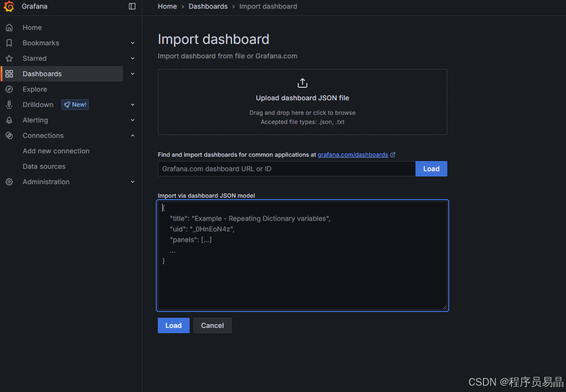Click 'Import via dashboard JSON model' label
The height and width of the screenshot is (392, 566).
coord(206,195)
